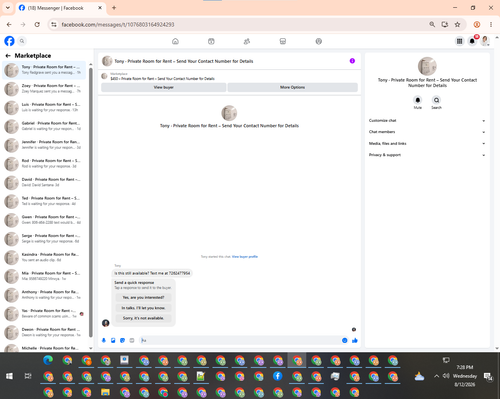The width and height of the screenshot is (500, 399).
Task: Open the Facebook search magnifier
Action: click(x=22, y=41)
